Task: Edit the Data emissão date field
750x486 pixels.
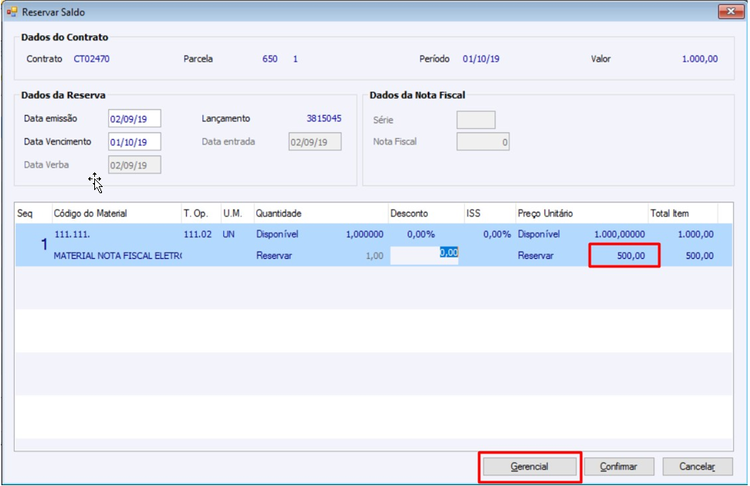Action: [134, 119]
